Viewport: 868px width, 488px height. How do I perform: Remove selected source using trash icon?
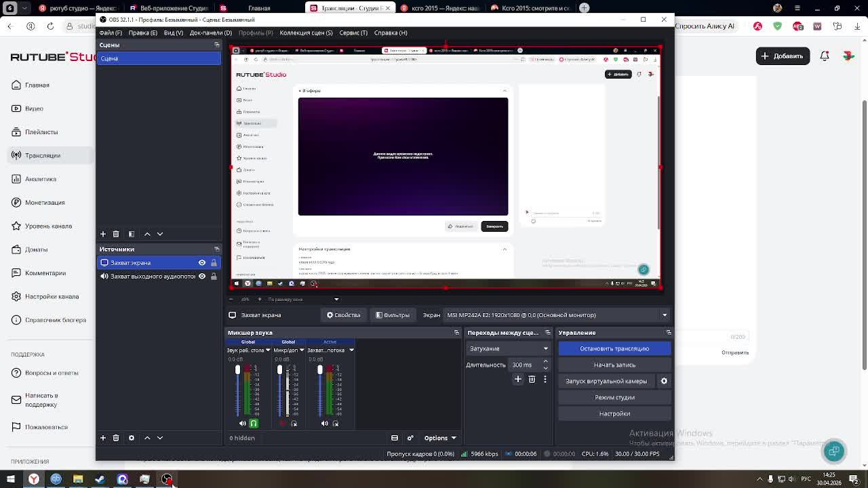(x=116, y=438)
